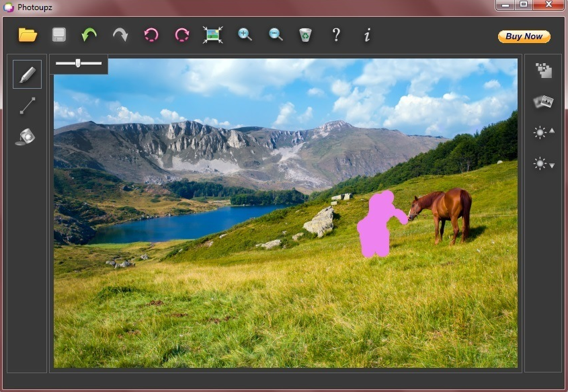568x392 pixels.
Task: Rotate the image clockwise
Action: 181,35
